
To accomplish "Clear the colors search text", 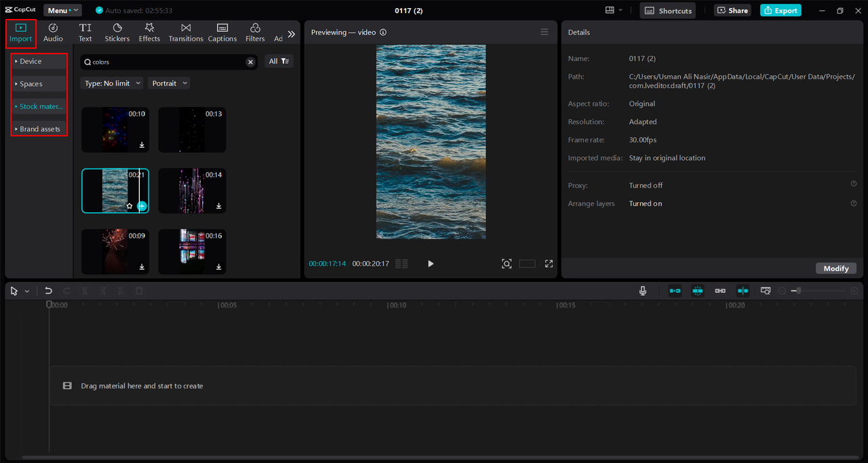I will [x=250, y=62].
